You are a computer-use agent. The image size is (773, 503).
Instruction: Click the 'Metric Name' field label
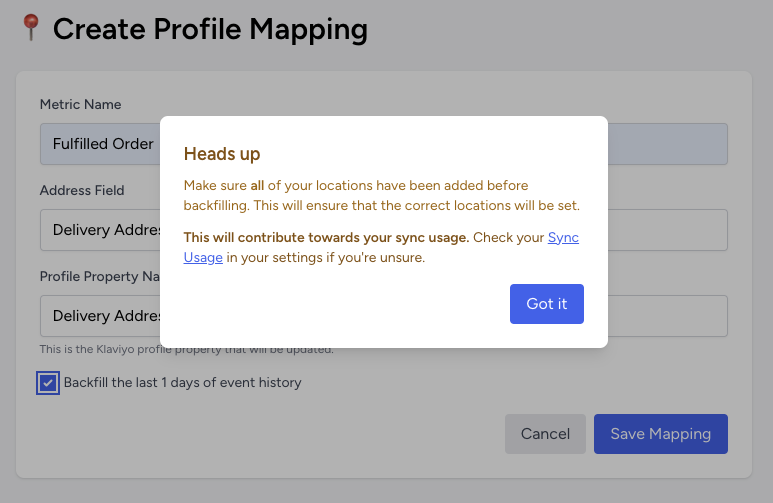click(80, 105)
